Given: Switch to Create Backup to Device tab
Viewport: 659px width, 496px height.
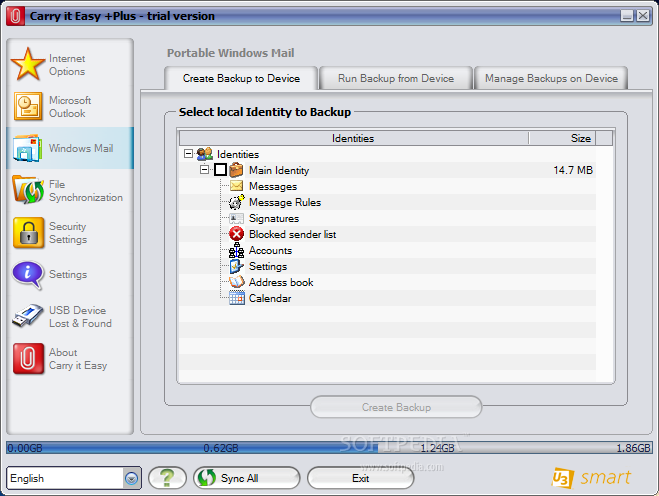Looking at the screenshot, I should click(241, 78).
